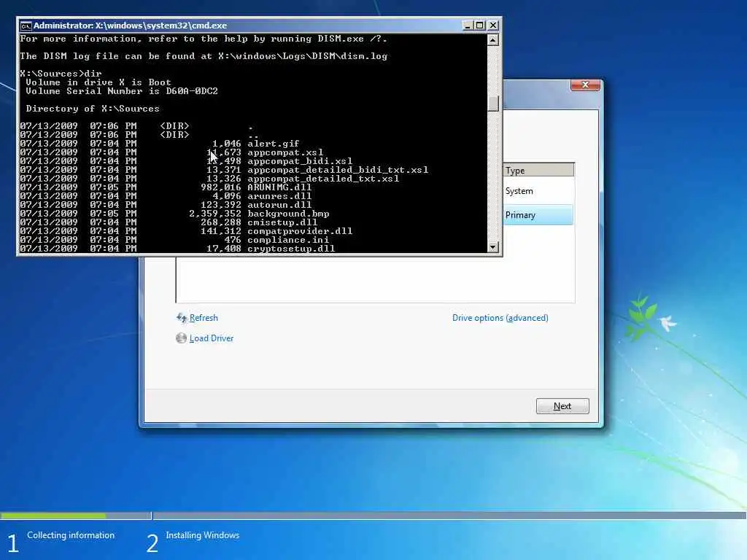This screenshot has height=560, width=747.
Task: Open the Refresh link
Action: click(204, 318)
